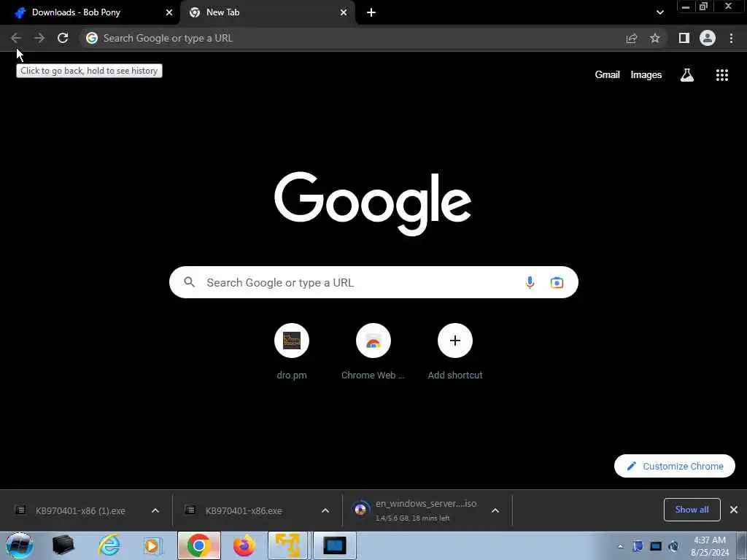Toggle the side panel icon

[684, 38]
